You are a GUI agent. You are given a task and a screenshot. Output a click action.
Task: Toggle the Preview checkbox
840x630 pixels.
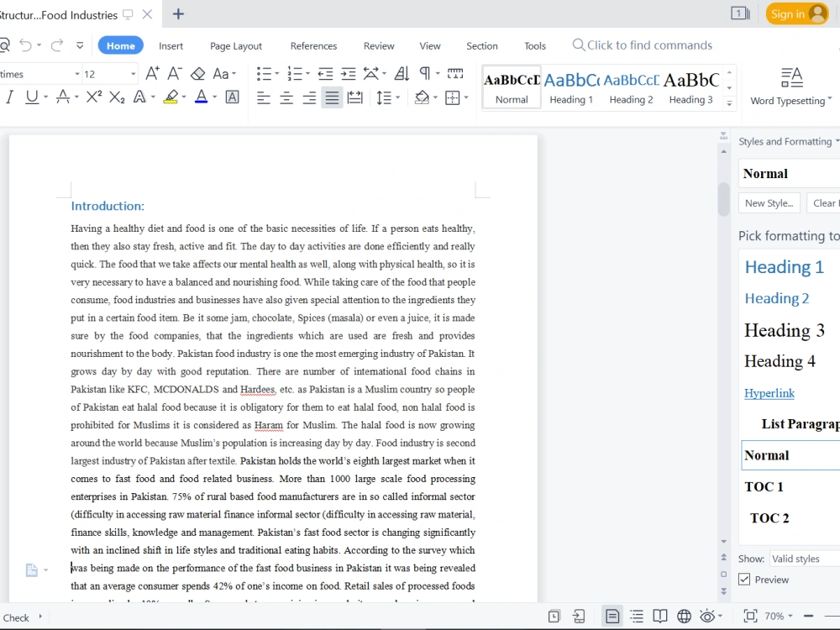point(744,579)
